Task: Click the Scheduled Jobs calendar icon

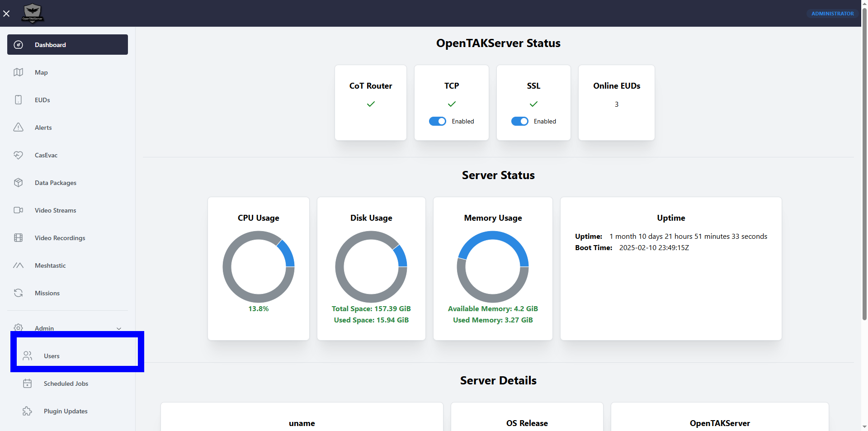Action: point(28,384)
